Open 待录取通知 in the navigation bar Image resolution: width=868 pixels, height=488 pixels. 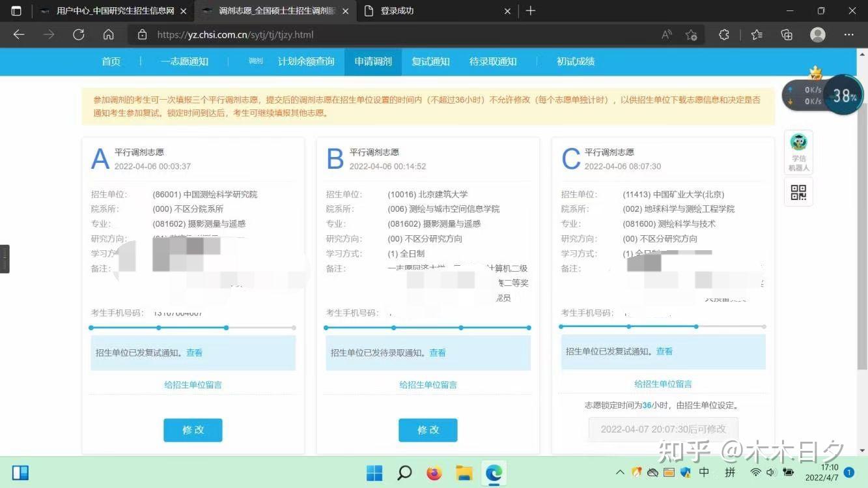coord(493,61)
